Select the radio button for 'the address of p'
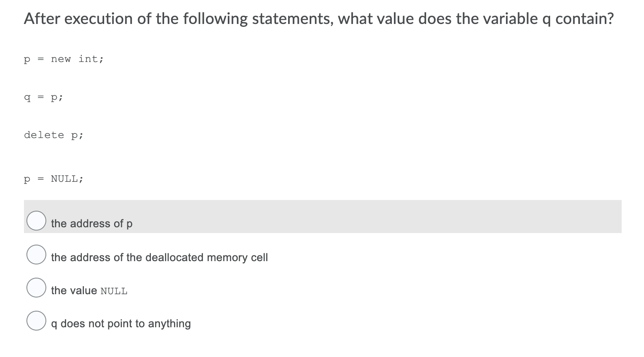Viewport: 644px width, 357px height. [x=36, y=221]
